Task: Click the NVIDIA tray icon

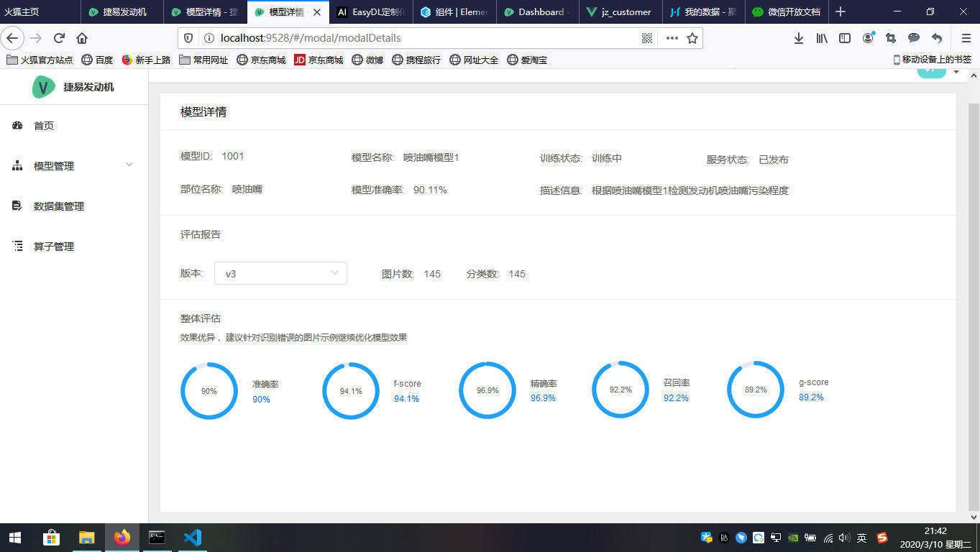Action: (793, 538)
